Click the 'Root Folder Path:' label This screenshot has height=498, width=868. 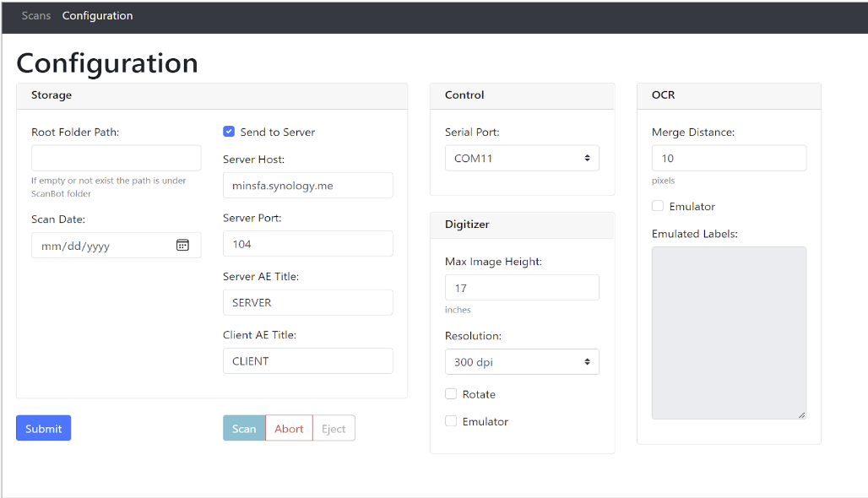pos(75,132)
